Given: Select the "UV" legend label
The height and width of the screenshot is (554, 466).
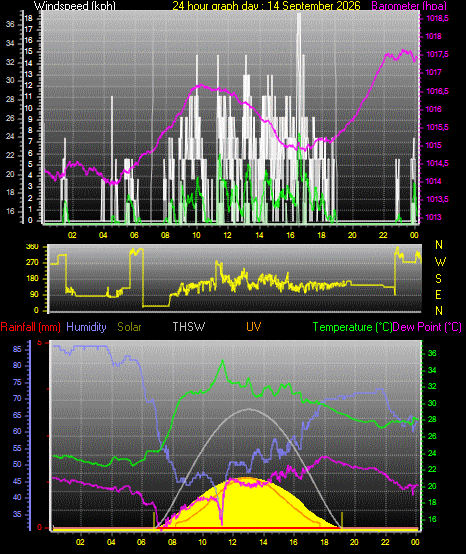Looking at the screenshot, I should point(254,327).
